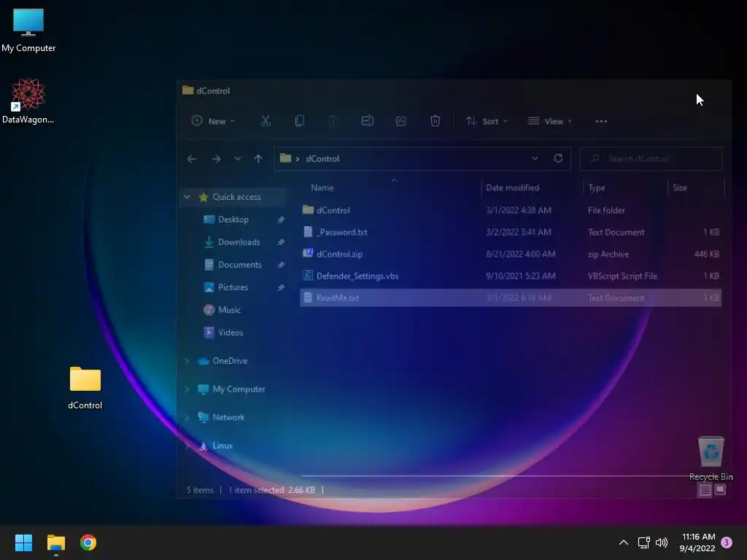Collapse the Quick access tree node
Viewport: 747px width, 560px height.
coord(187,197)
